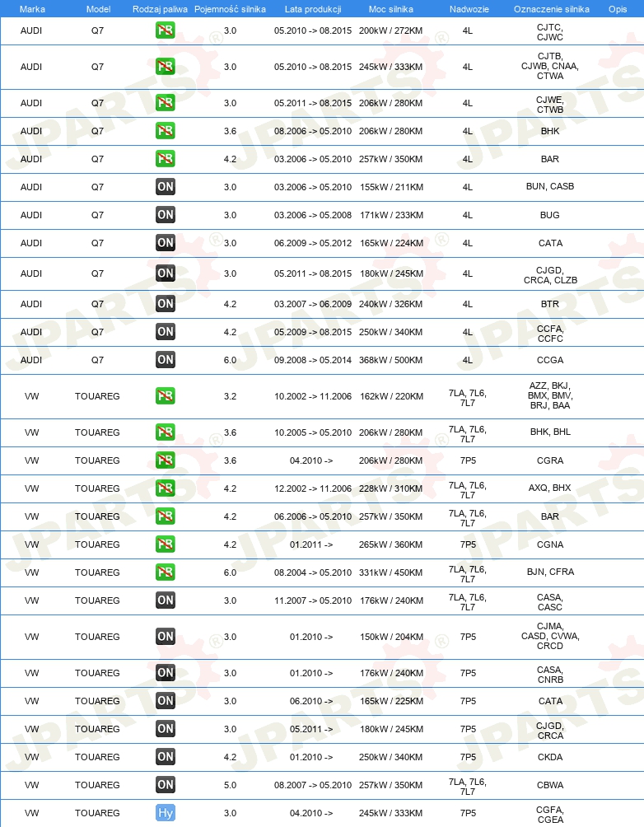Select the production years cell 09.2008 -> 05.2014
Image resolution: width=644 pixels, height=827 pixels.
[313, 360]
